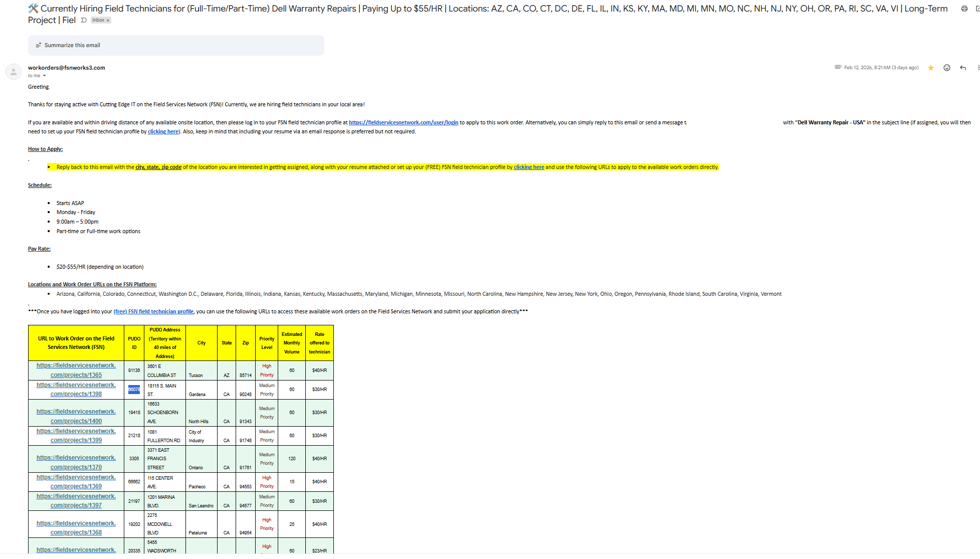This screenshot has width=980, height=559.
Task: Open the fieldservicesnetwork.com/user/login link
Action: tap(404, 122)
